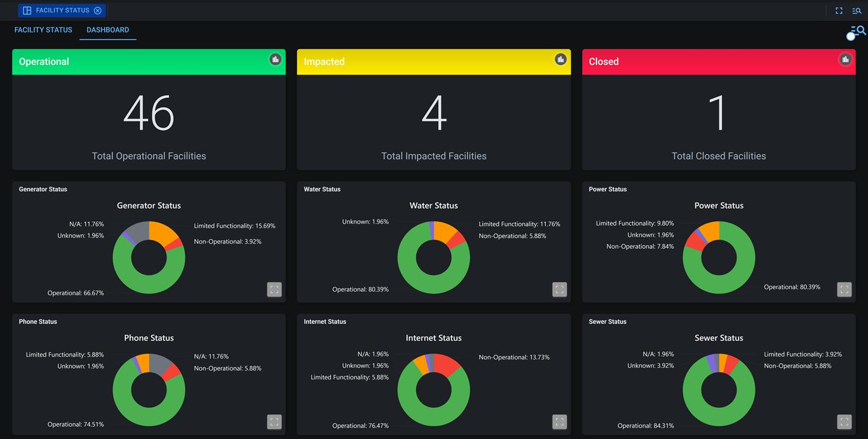Expand the Water Status chart to fullscreen
The width and height of the screenshot is (868, 439).
point(559,289)
